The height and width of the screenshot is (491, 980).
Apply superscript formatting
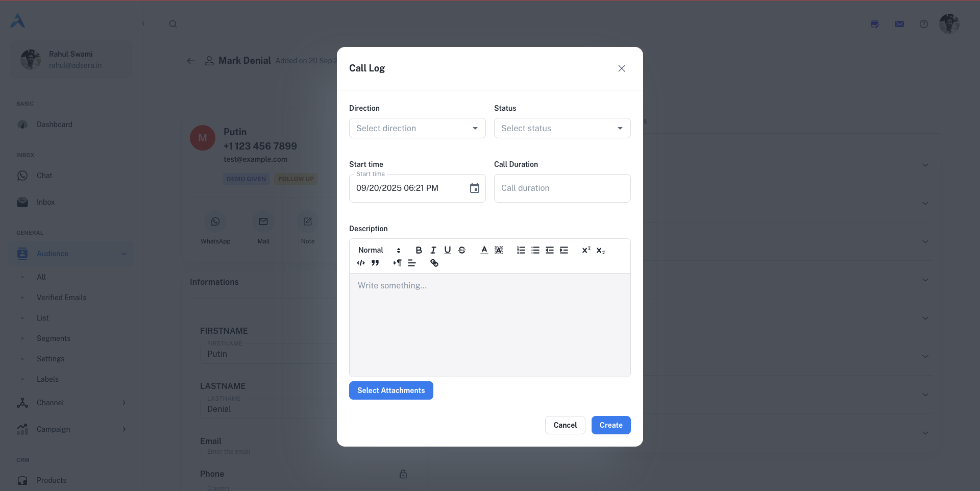(x=586, y=250)
